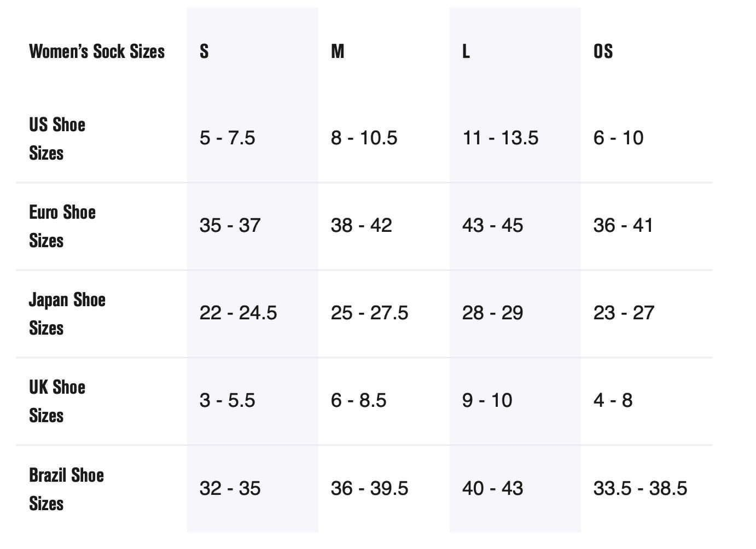Select the L size column header

pos(466,51)
